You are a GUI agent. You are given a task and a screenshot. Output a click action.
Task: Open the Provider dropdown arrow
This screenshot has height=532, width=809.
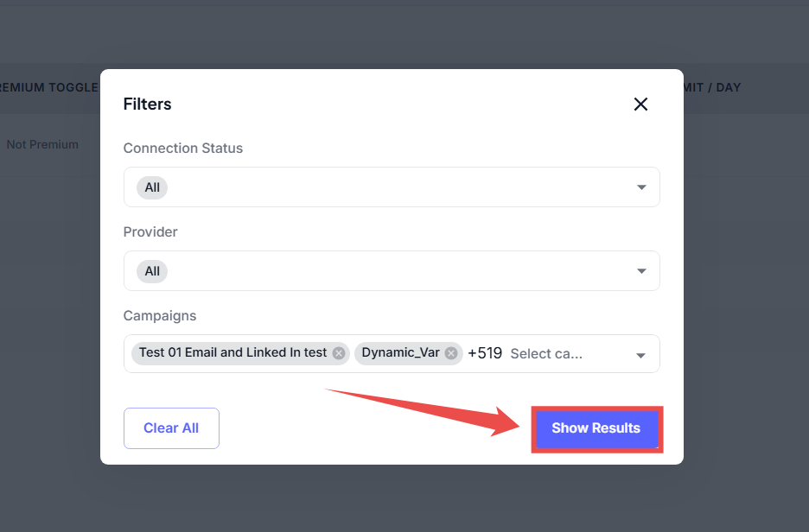pos(641,271)
